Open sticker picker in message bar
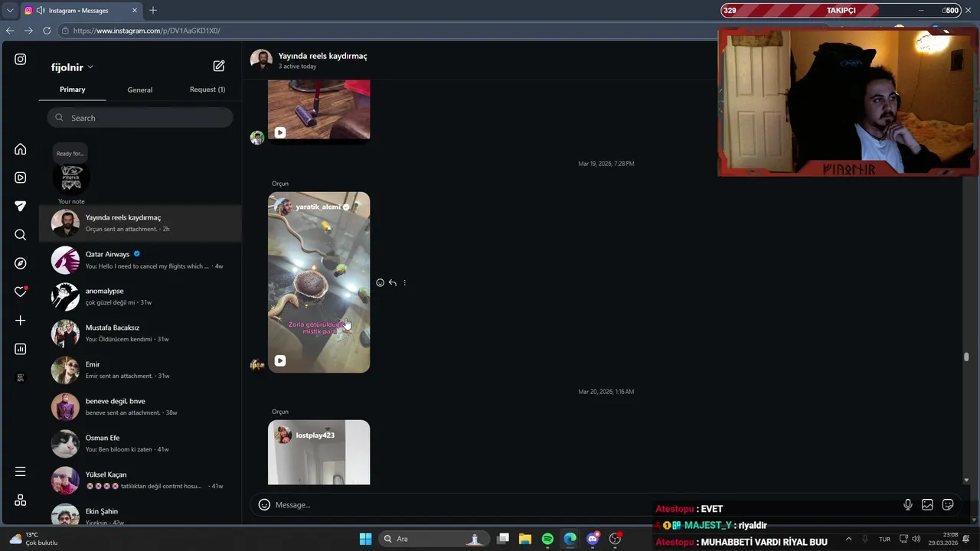This screenshot has height=551, width=980. pos(948,504)
